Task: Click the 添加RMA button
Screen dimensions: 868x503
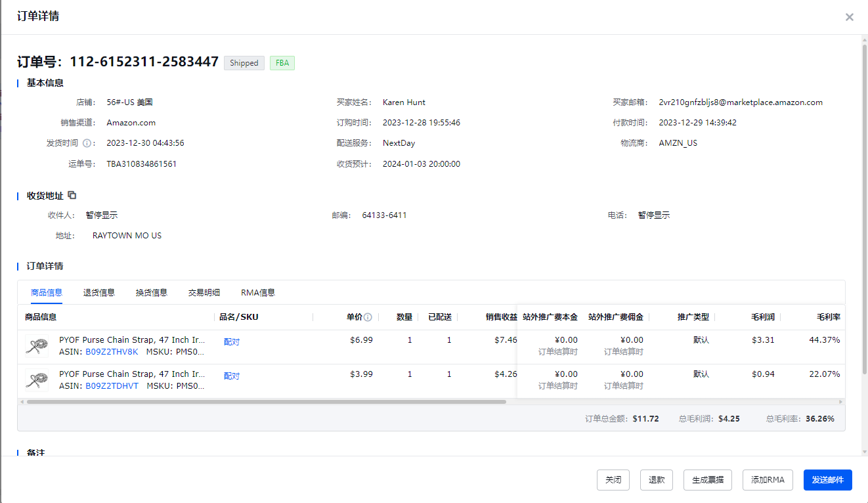Action: tap(768, 480)
